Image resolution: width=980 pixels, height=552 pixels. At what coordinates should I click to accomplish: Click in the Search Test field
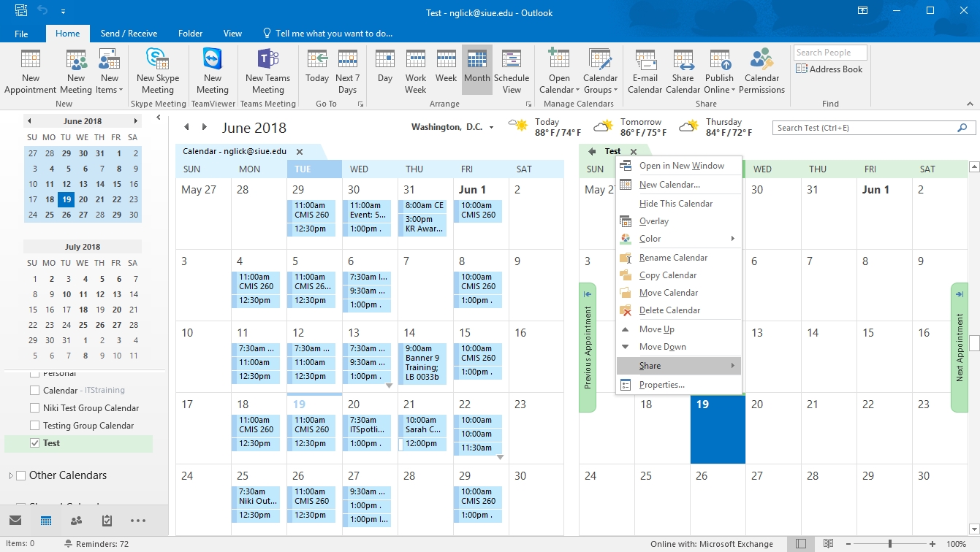pyautogui.click(x=865, y=128)
